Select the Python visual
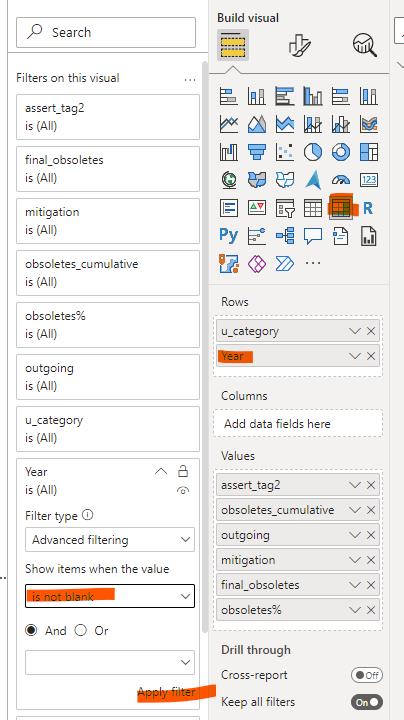Screen dimensions: 404x720 [x=229, y=236]
